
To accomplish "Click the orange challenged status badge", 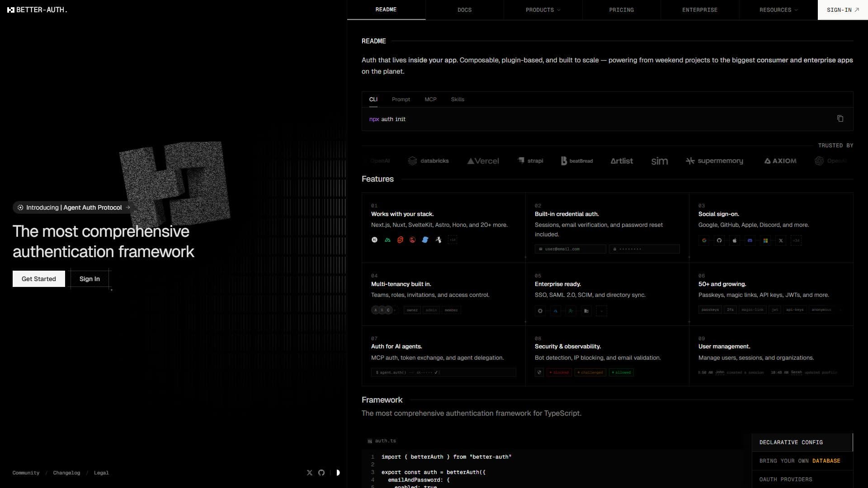I will tap(590, 372).
